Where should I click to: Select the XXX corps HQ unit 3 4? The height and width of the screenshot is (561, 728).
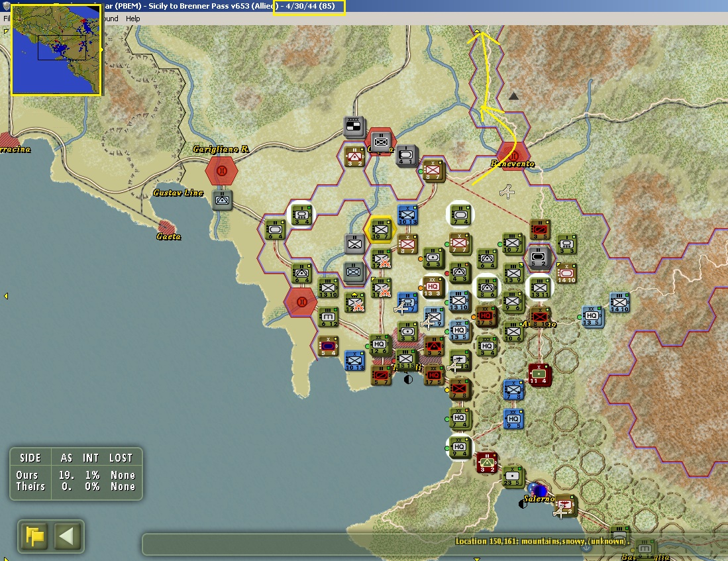(487, 346)
